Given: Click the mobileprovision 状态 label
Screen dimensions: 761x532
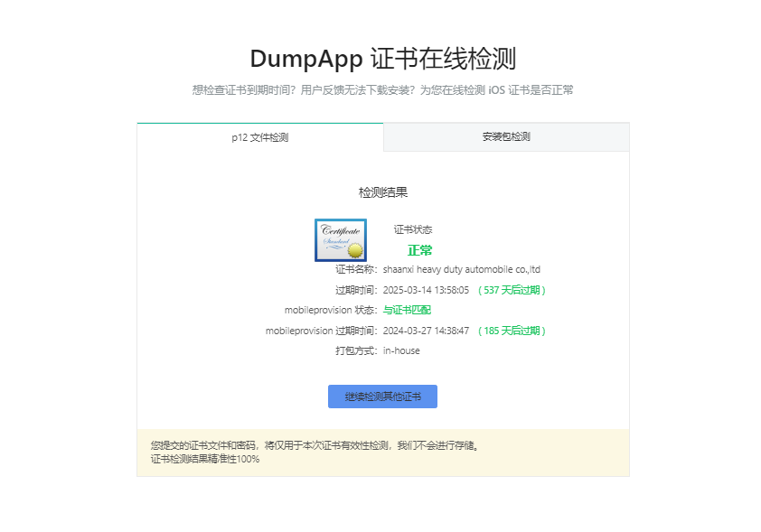Looking at the screenshot, I should pyautogui.click(x=331, y=310).
